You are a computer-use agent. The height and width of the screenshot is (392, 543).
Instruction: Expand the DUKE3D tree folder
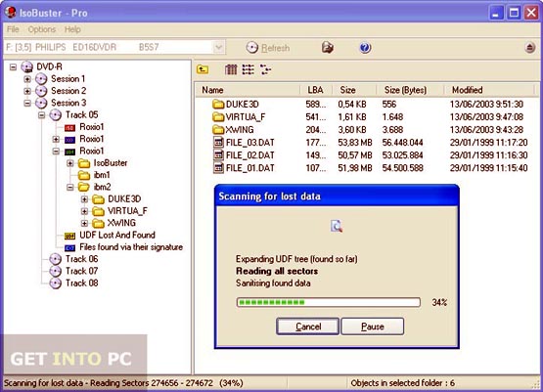tap(84, 199)
